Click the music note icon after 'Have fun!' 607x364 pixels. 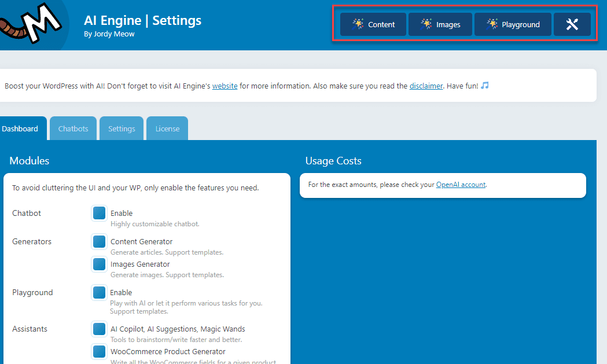(484, 85)
